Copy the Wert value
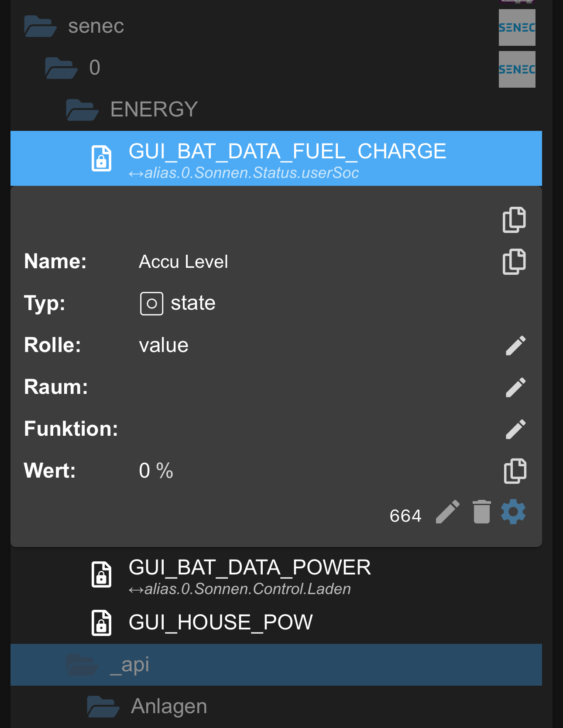Viewport: 563px width, 728px height. pyautogui.click(x=515, y=471)
